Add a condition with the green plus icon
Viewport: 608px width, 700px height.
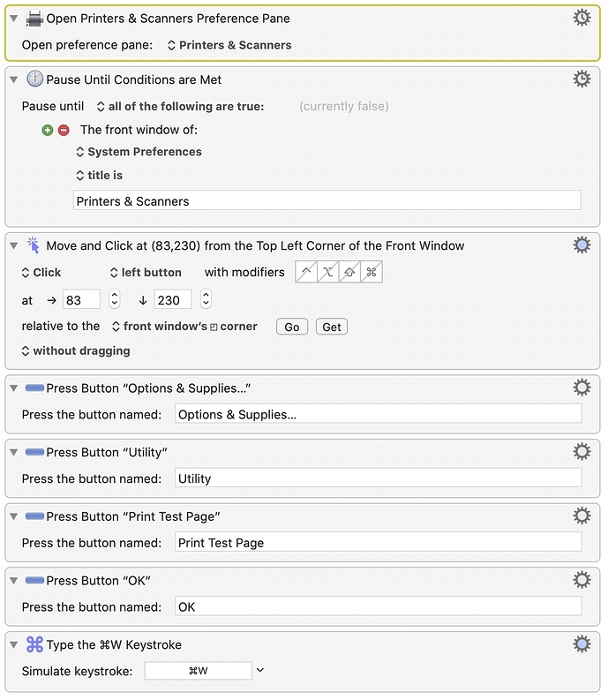[48, 130]
